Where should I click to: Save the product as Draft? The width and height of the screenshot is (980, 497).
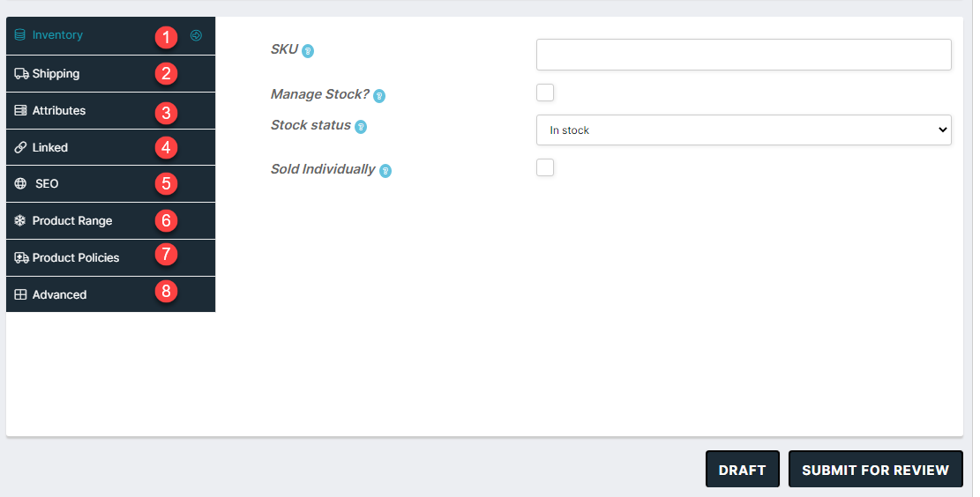coord(743,470)
